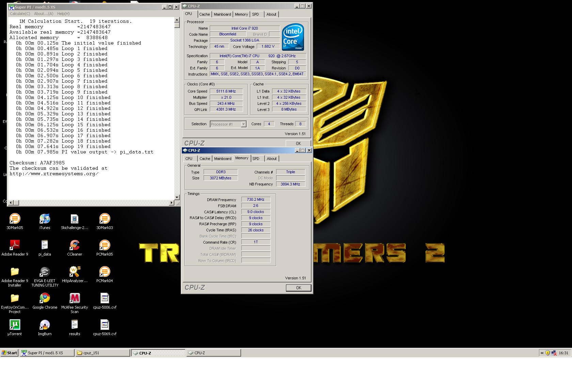Viewport: 572px width, 392px height.
Task: Open the About...(A) menu in Super PI
Action: 44,14
